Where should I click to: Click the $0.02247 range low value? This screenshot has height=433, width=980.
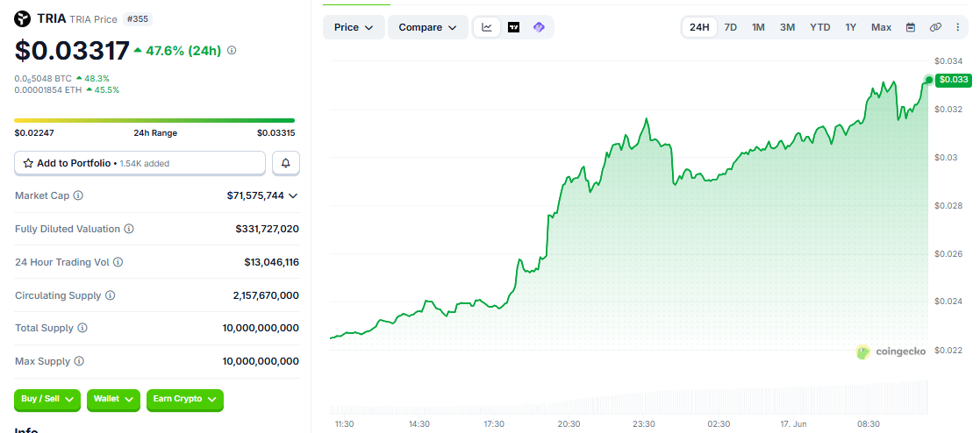click(x=33, y=133)
